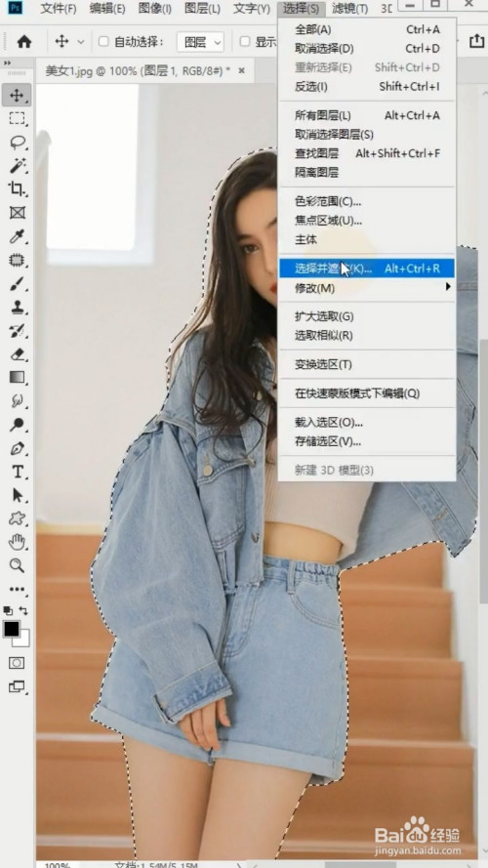Viewport: 488px width, 868px height.
Task: Choose 取消选择图层(S) menu item
Action: click(x=366, y=135)
